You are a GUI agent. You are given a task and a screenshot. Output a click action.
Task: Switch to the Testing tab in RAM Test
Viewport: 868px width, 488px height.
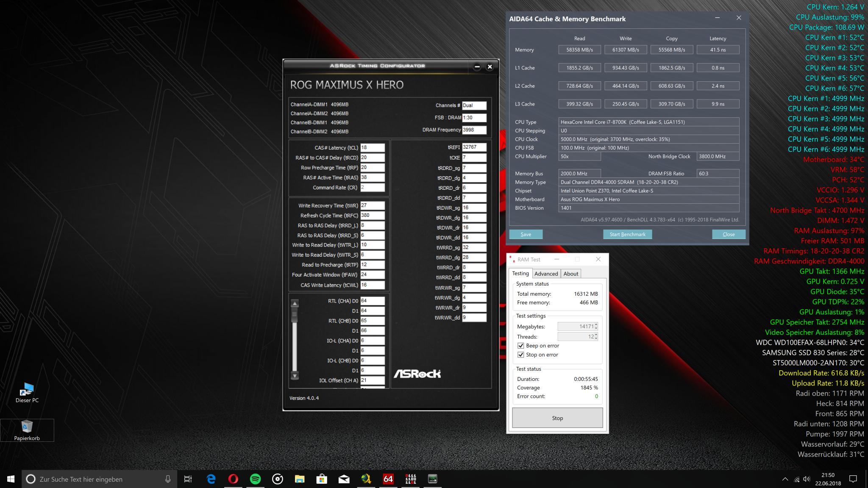point(520,273)
